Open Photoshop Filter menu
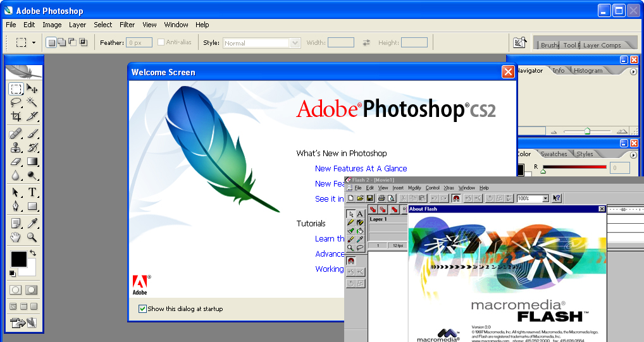Viewport: 644px width, 342px height. (x=127, y=25)
